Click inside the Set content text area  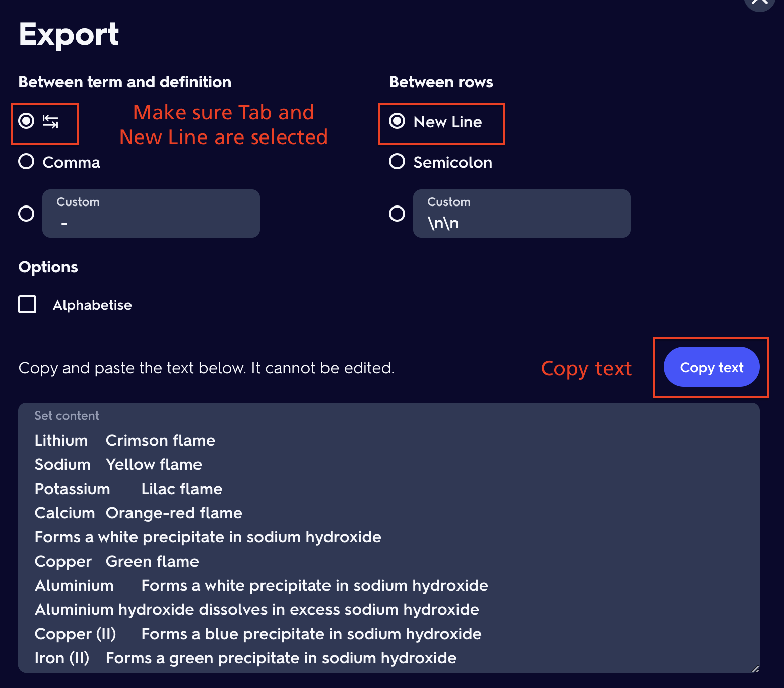coord(389,538)
